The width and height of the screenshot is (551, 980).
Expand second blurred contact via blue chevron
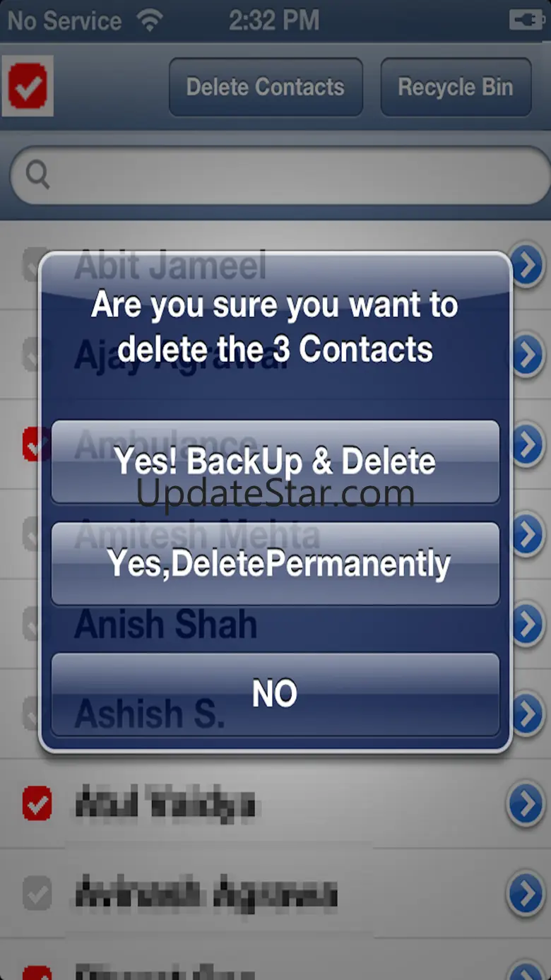click(x=527, y=894)
